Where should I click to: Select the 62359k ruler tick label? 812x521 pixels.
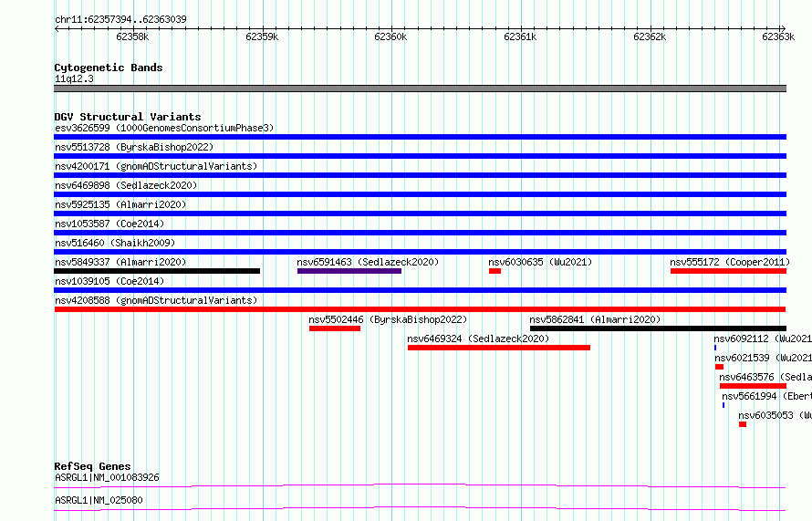point(262,36)
